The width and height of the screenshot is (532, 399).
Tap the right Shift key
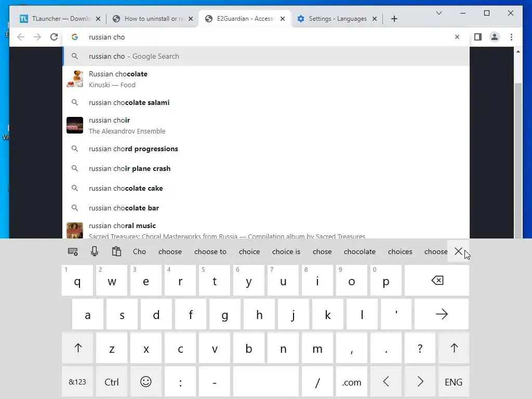coord(454,348)
